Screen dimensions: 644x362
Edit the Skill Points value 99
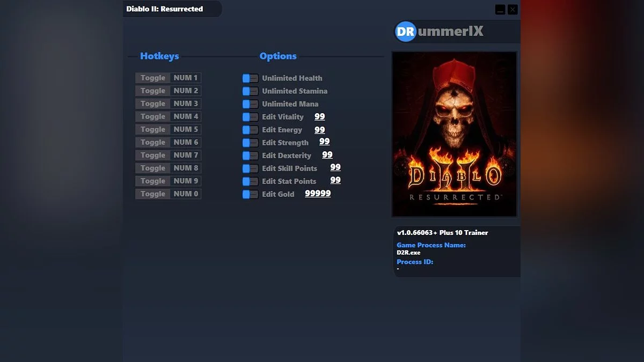coord(335,167)
